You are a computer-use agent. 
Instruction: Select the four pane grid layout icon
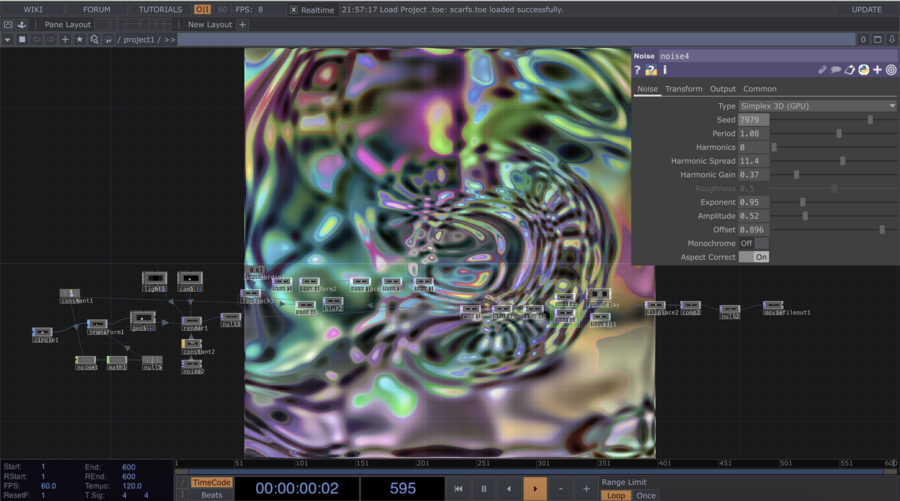click(164, 24)
